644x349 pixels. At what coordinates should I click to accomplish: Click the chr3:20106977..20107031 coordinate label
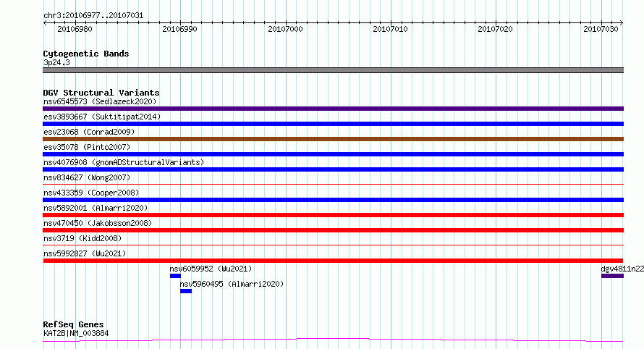(93, 16)
